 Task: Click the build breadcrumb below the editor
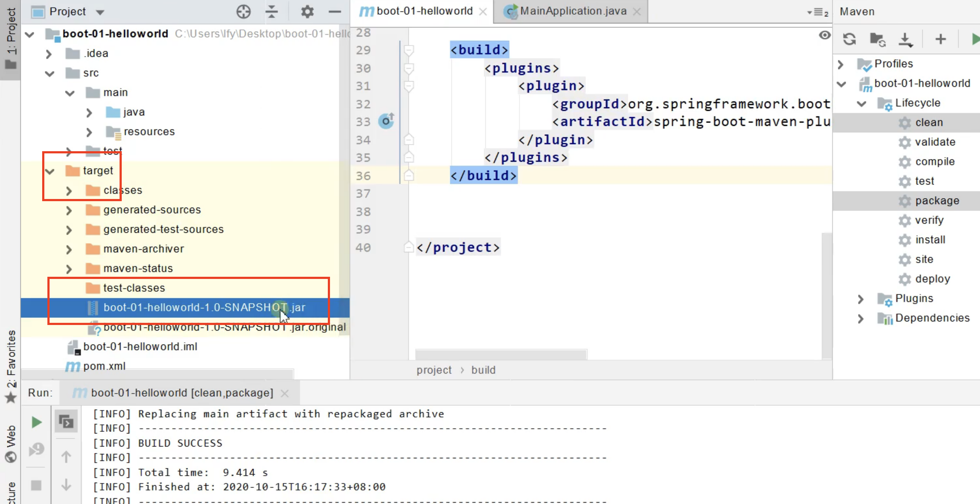(483, 370)
